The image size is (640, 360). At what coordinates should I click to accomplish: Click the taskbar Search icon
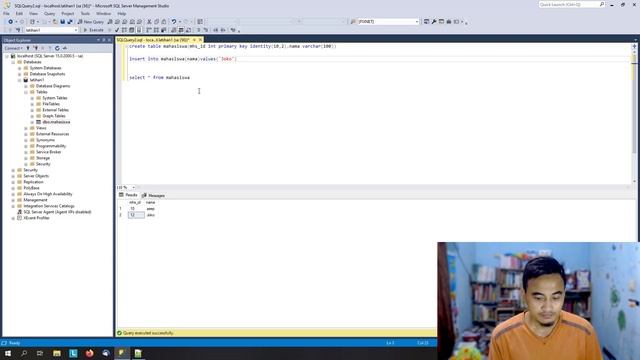coord(24,353)
